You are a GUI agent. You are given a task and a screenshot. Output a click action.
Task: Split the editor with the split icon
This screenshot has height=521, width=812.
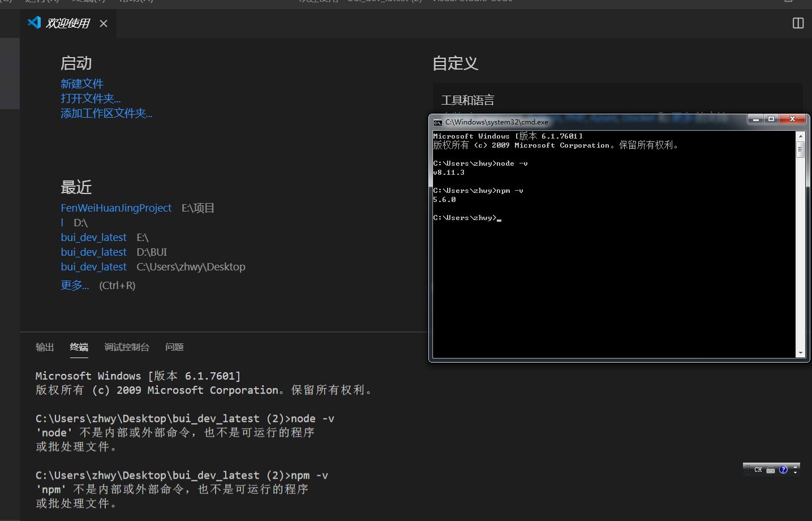pos(798,23)
